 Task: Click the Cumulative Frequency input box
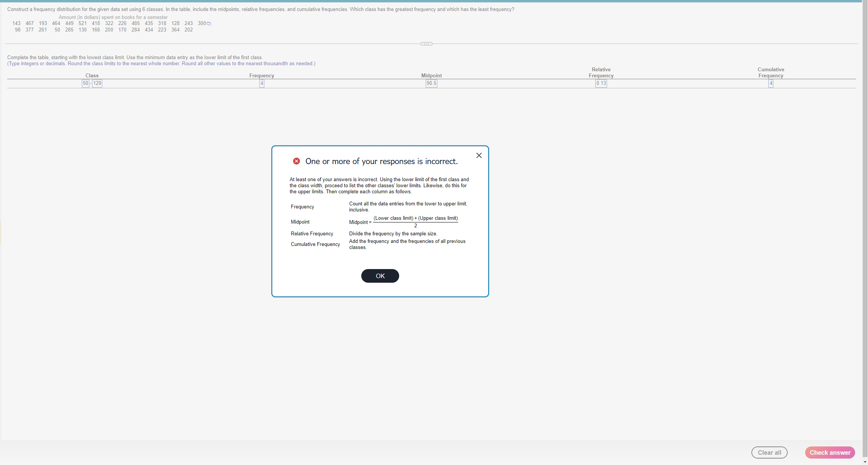point(771,83)
